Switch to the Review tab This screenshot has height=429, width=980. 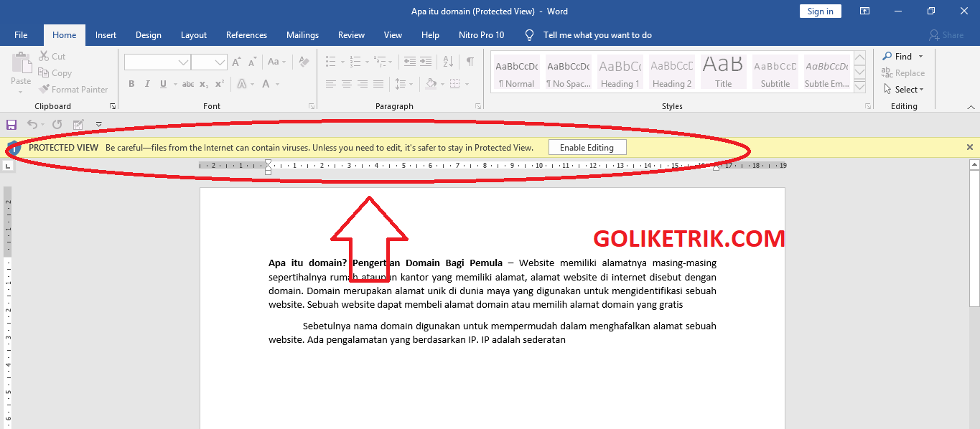[352, 35]
